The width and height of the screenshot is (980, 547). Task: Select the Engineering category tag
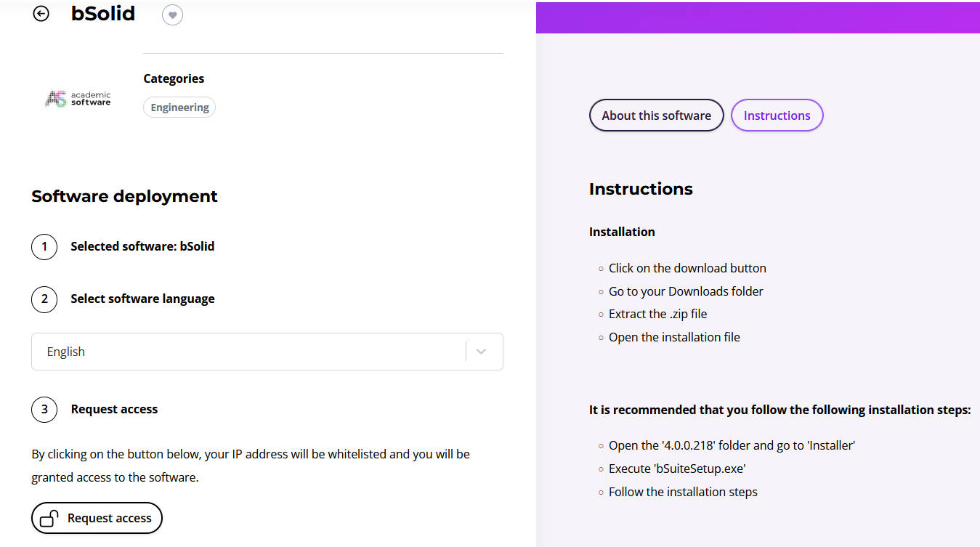pyautogui.click(x=179, y=107)
